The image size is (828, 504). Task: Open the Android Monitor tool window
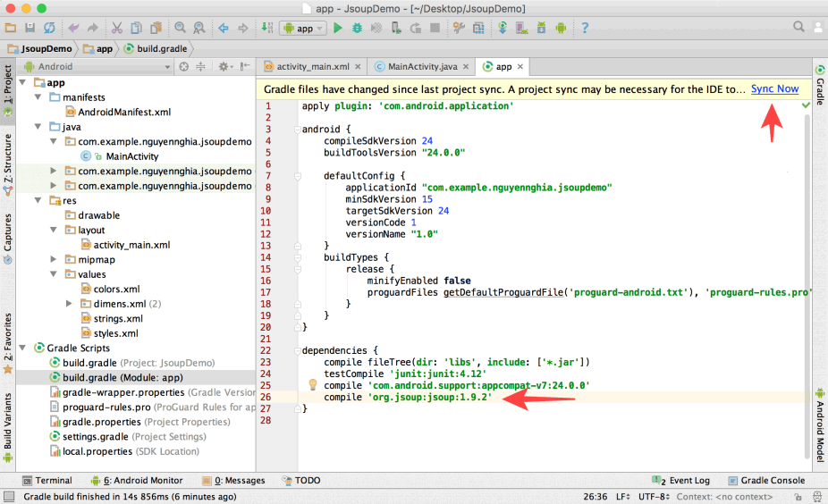pos(137,480)
